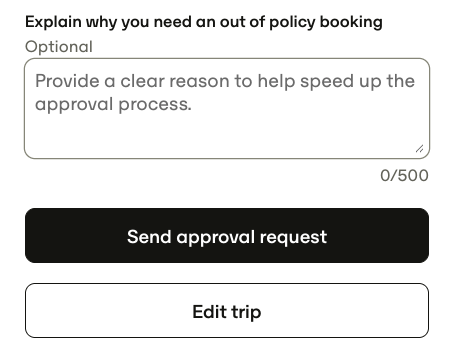456x361 pixels.
Task: Click the 'Edit trip' text
Action: pos(227,312)
